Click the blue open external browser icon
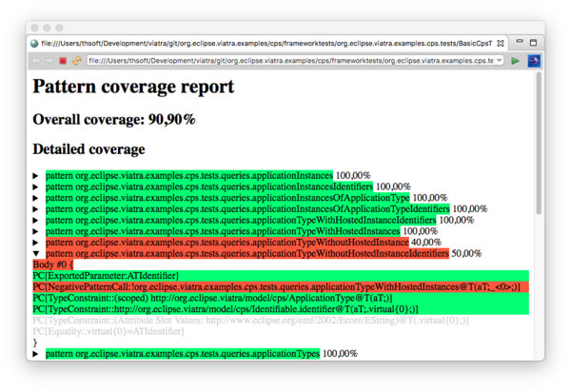The image size is (571, 392). (534, 61)
